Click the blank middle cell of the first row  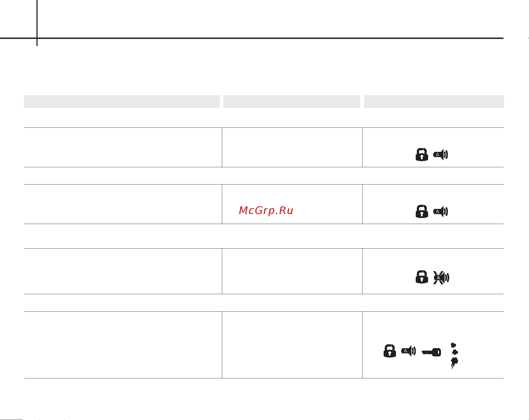point(292,147)
